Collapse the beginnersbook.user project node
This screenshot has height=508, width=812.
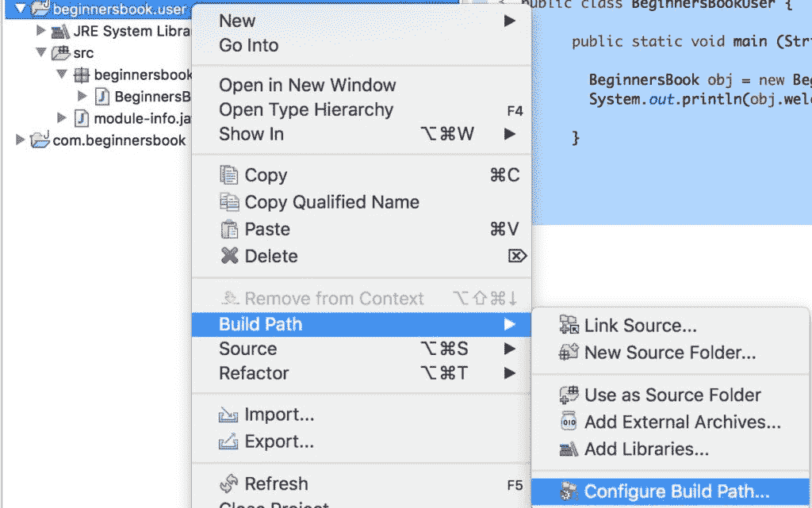pos(21,10)
